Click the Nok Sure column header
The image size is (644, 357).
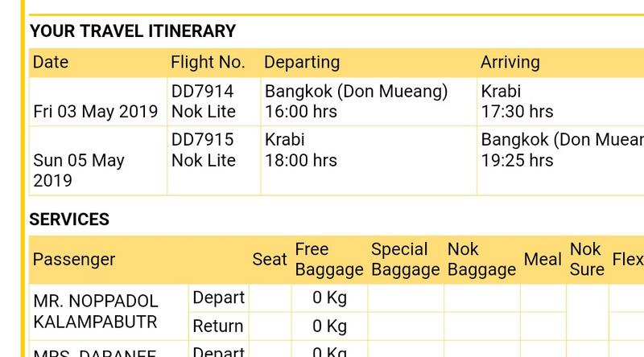point(587,260)
